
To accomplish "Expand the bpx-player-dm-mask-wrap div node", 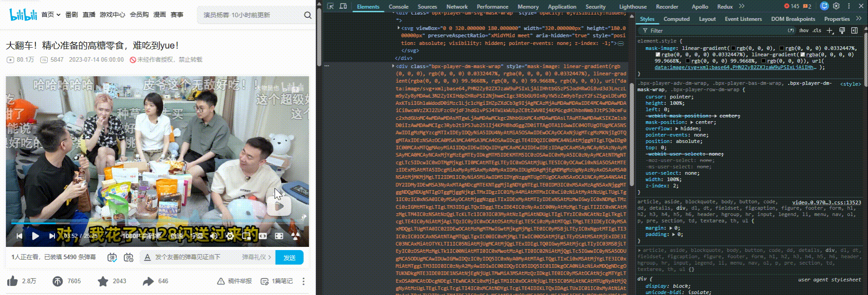I will (393, 66).
